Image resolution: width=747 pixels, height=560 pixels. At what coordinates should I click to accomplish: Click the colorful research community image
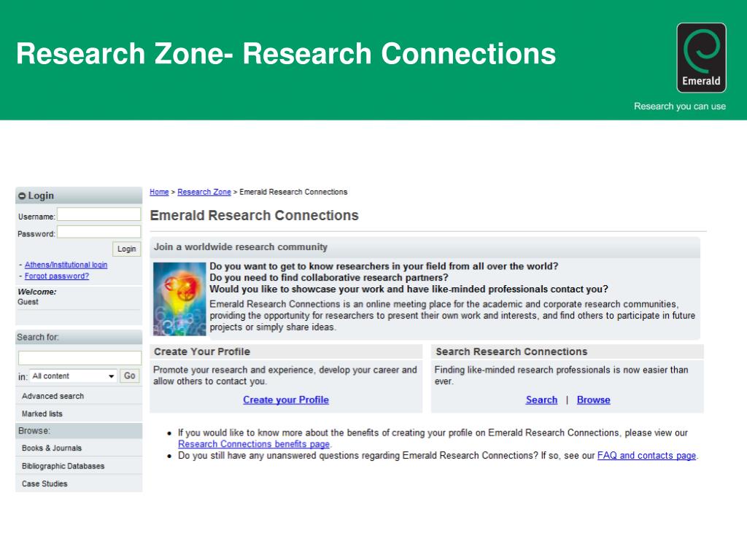coord(179,299)
